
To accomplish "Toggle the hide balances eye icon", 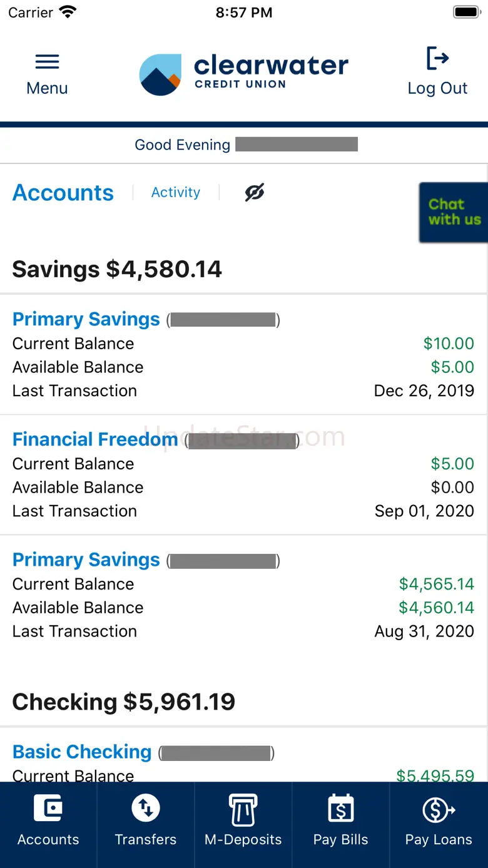I will coord(255,193).
